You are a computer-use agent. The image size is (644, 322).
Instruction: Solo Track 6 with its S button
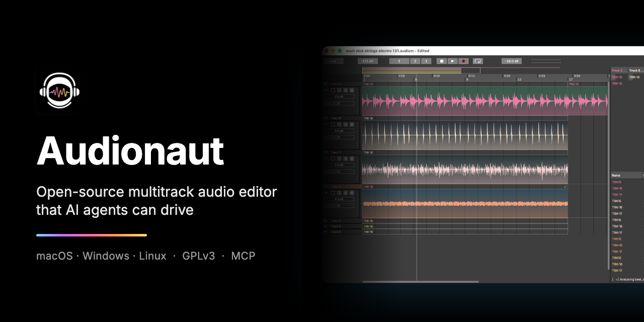345,124
